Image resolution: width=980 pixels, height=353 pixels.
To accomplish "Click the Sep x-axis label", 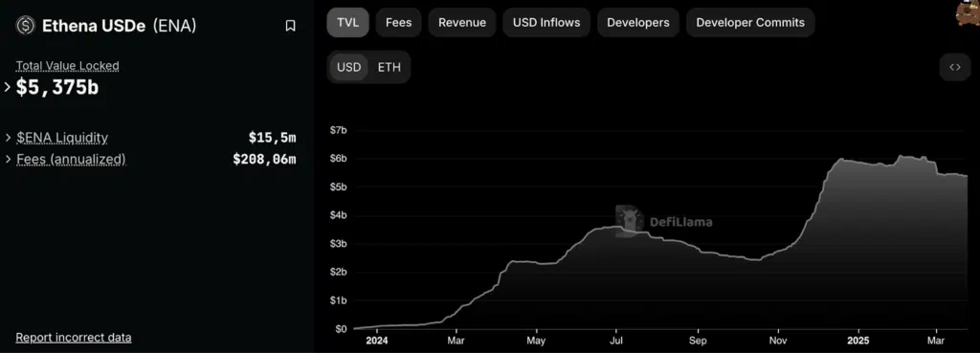I will 698,342.
